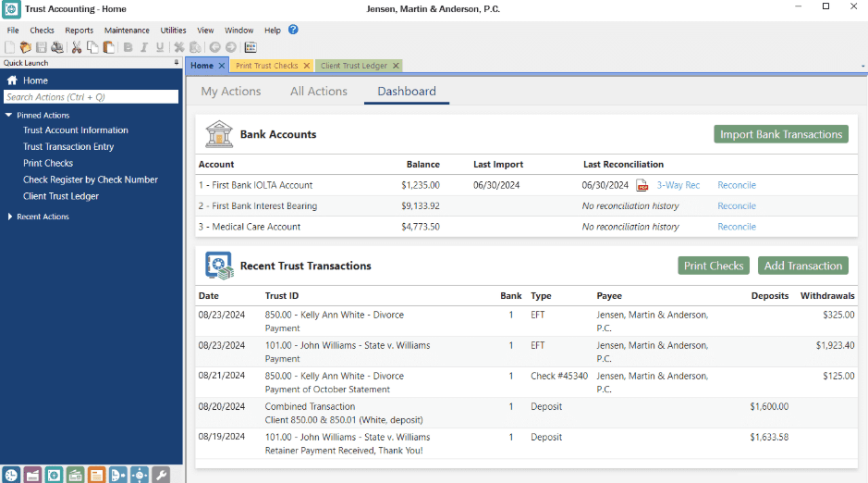Open the View menu

tap(205, 31)
